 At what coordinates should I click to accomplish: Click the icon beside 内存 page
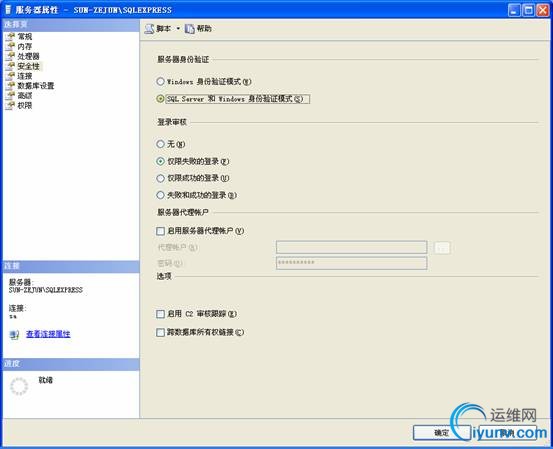click(11, 46)
